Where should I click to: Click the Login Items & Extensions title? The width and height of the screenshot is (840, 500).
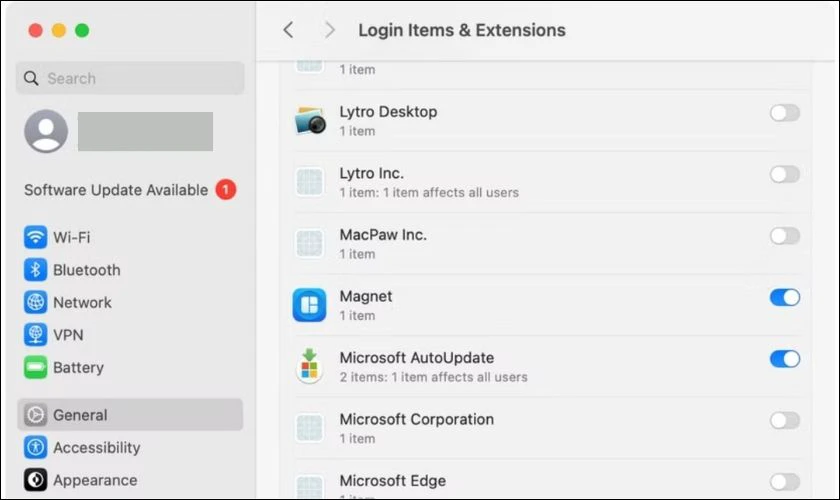click(462, 30)
